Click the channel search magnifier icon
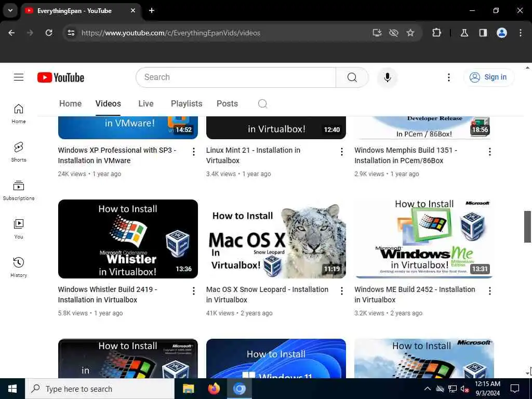 [262, 103]
